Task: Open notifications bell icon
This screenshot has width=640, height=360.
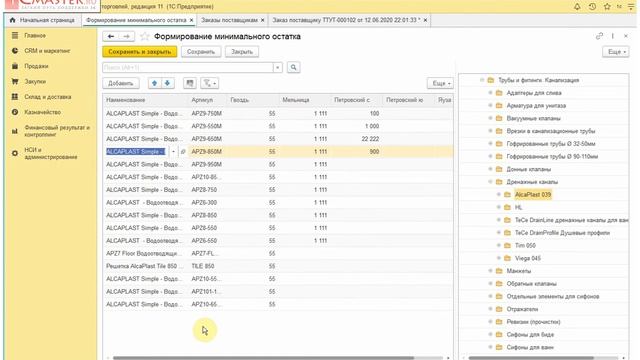Action: coord(577,7)
